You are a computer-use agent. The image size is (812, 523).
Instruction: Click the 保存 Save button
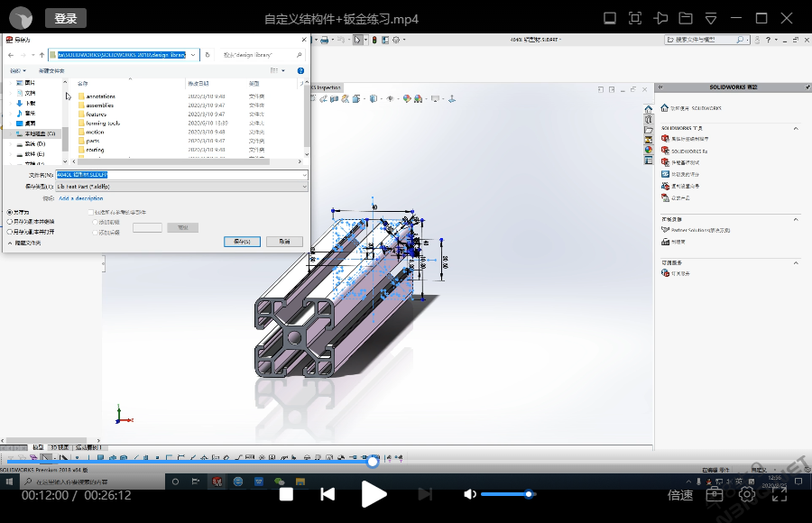coord(242,242)
